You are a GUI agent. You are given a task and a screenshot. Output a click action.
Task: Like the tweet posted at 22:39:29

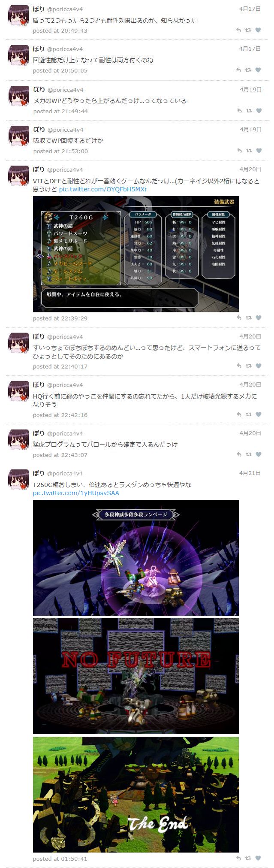[258, 318]
